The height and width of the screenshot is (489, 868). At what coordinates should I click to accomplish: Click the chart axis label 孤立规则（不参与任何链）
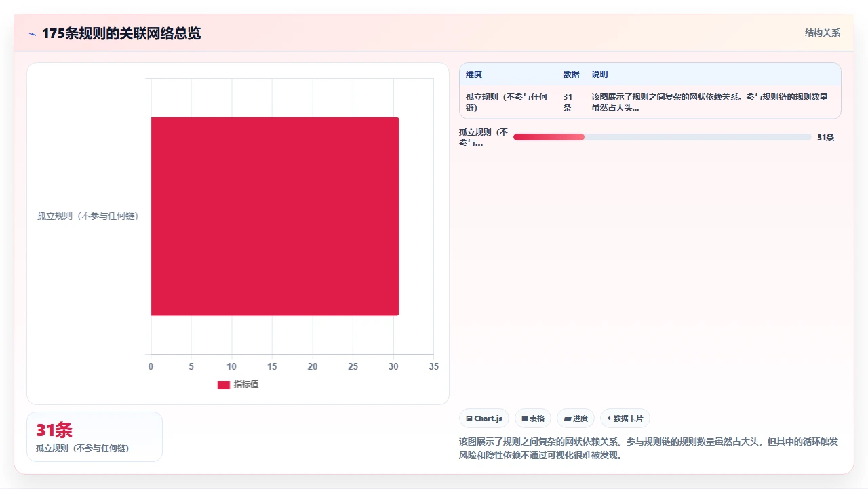coord(87,216)
